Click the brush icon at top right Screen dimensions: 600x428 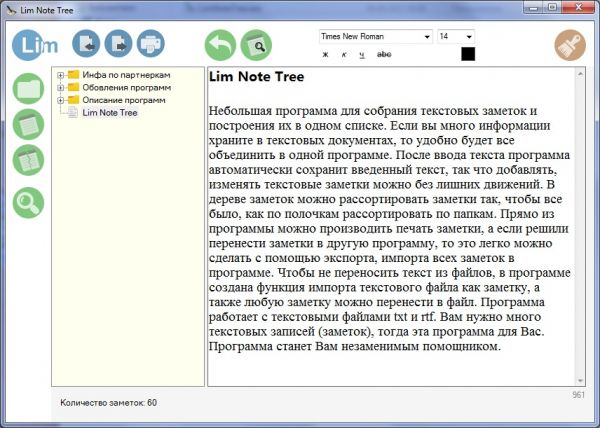(x=570, y=45)
